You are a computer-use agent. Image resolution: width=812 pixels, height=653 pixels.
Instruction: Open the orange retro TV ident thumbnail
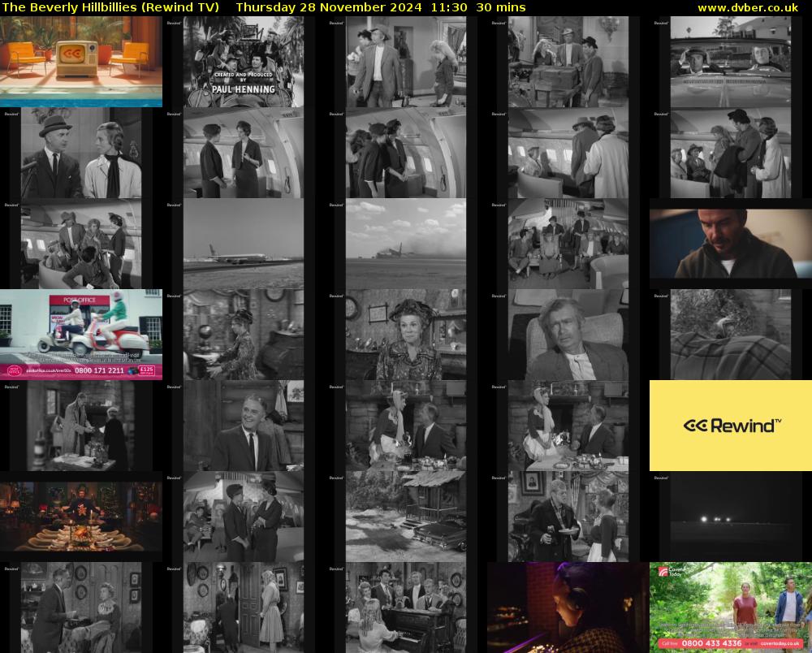coord(80,62)
